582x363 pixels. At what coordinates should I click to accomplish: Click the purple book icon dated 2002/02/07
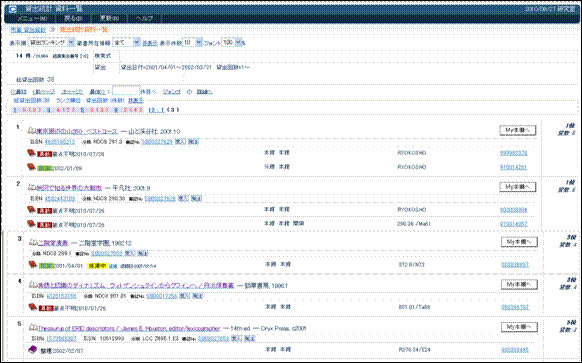pyautogui.click(x=33, y=350)
